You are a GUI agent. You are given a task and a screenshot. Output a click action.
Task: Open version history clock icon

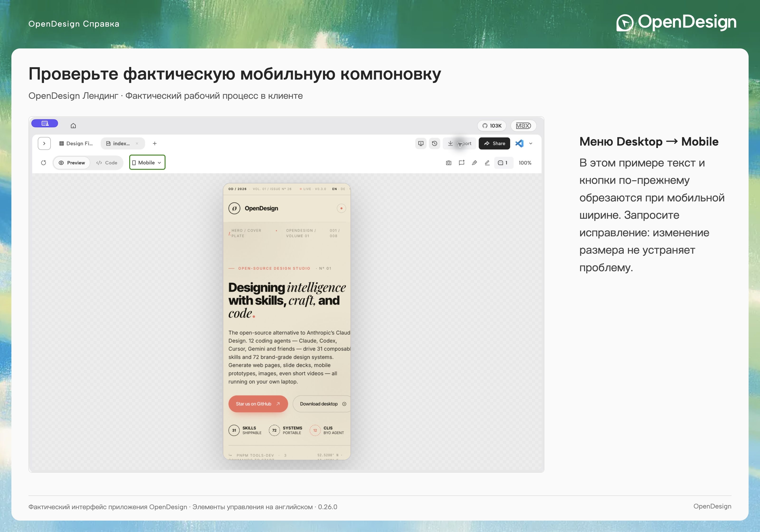tap(435, 143)
